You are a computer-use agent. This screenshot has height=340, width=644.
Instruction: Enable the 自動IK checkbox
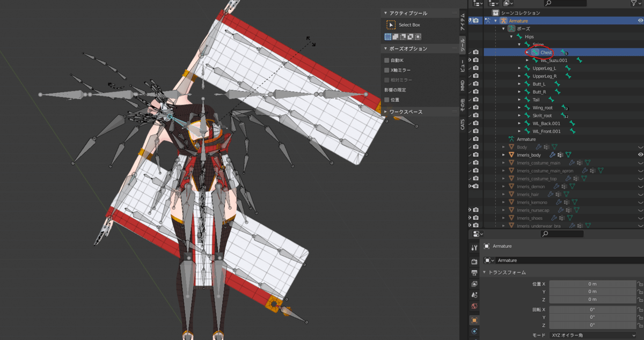click(x=387, y=60)
